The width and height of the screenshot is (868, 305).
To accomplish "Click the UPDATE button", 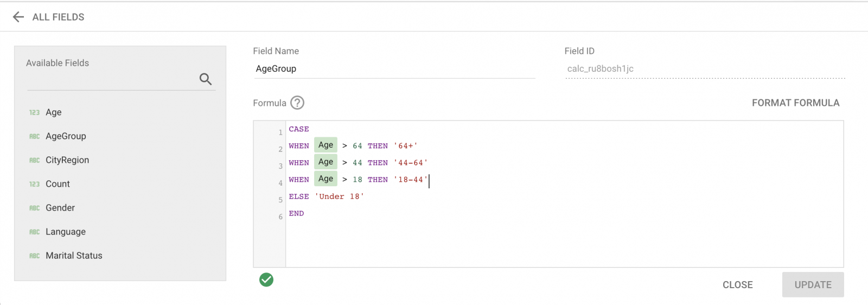I will point(813,285).
